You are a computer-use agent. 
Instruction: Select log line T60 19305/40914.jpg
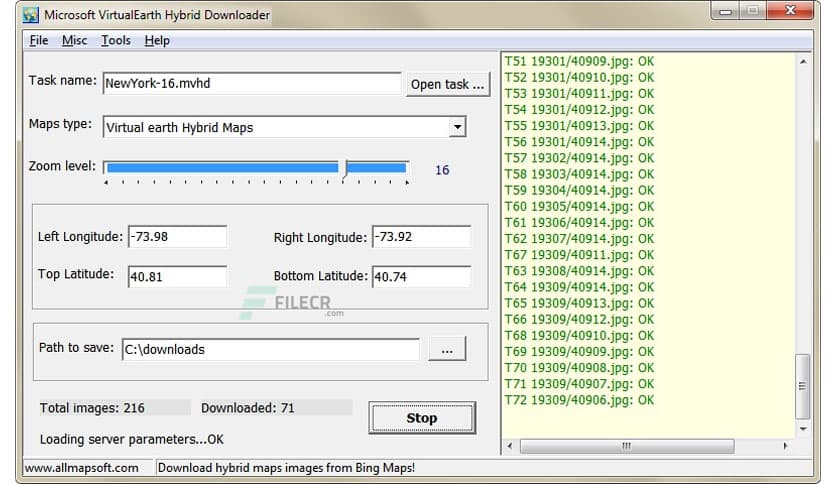(x=579, y=206)
